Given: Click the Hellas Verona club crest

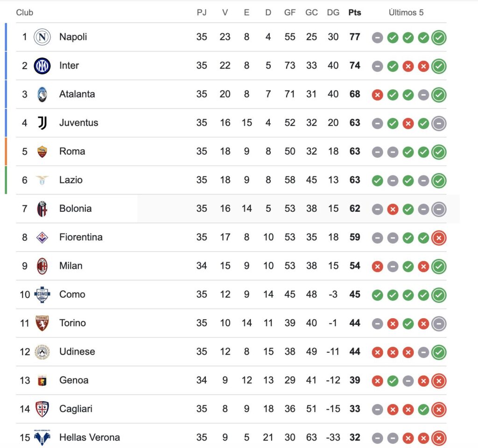Looking at the screenshot, I should coord(42,438).
